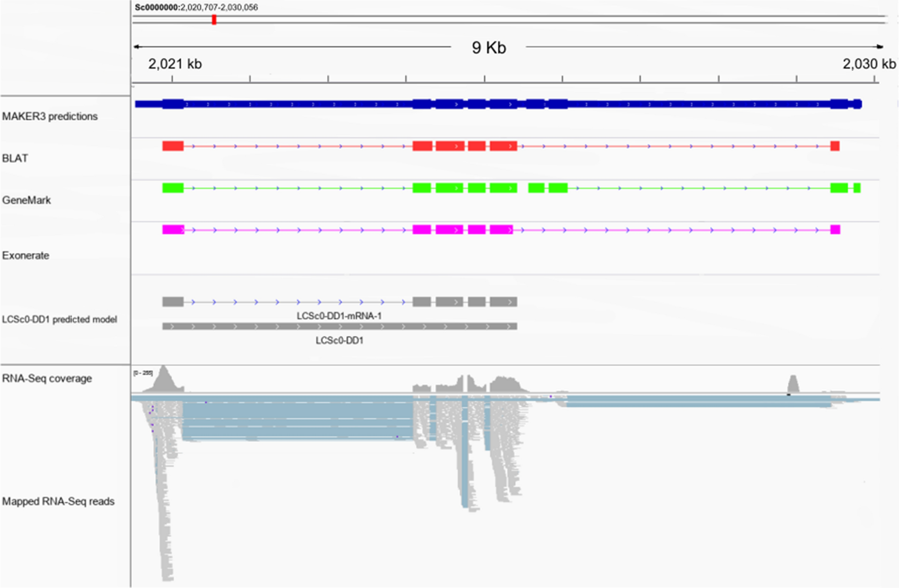The image size is (899, 588).
Task: Click the first magenta Exonerate exon block
Action: pos(173,230)
